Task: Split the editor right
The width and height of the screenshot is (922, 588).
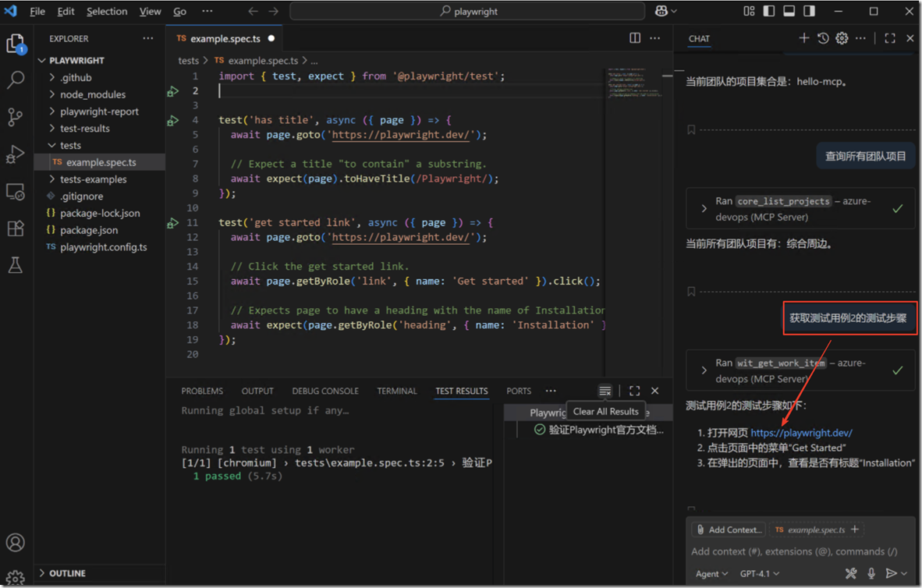Action: point(635,38)
